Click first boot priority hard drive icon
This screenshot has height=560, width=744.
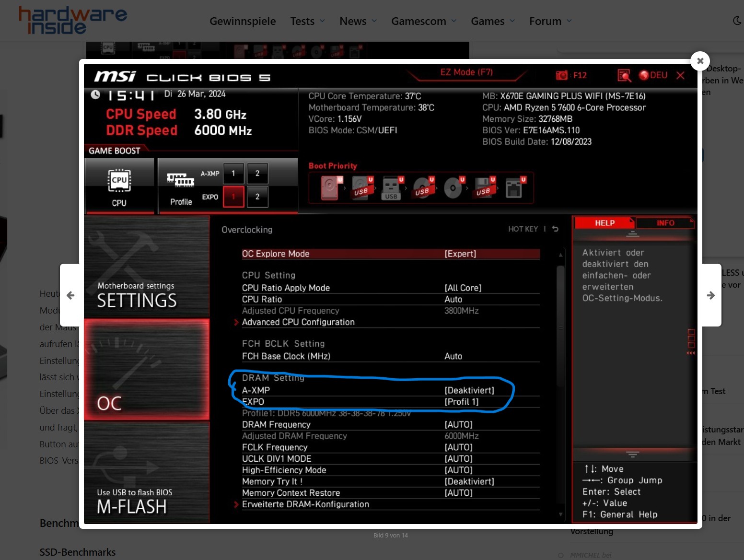point(331,188)
